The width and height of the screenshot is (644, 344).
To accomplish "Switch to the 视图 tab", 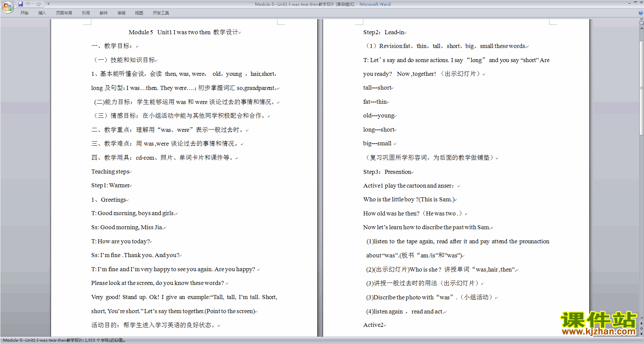I will click(x=139, y=13).
